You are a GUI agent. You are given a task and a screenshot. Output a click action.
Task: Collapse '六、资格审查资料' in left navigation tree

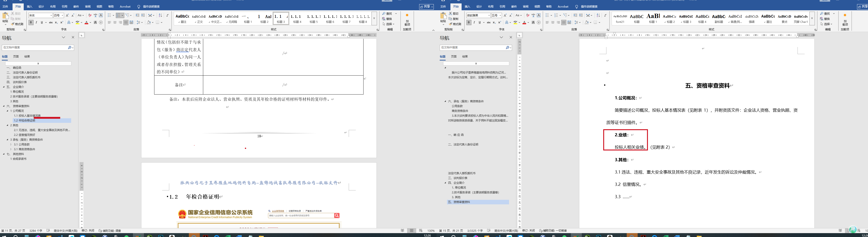tap(4, 106)
